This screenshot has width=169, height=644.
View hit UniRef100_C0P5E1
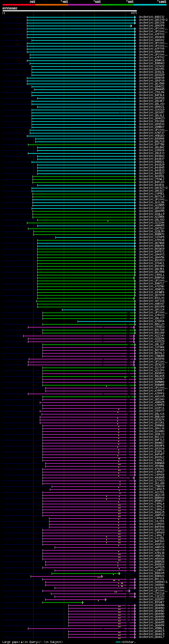coord(152,194)
